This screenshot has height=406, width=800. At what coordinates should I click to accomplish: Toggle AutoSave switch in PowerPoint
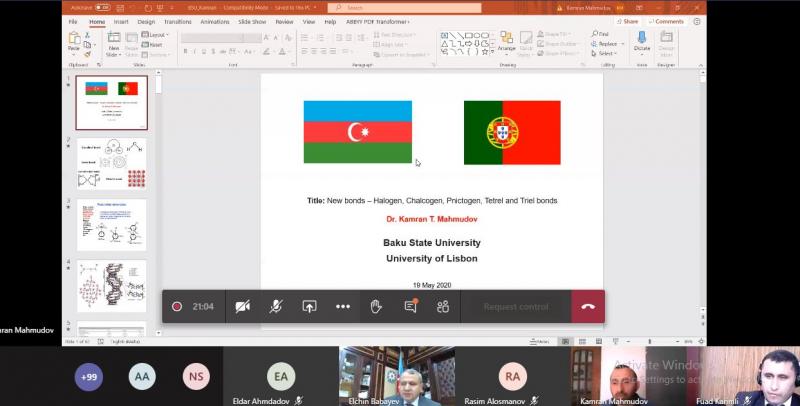pos(103,8)
